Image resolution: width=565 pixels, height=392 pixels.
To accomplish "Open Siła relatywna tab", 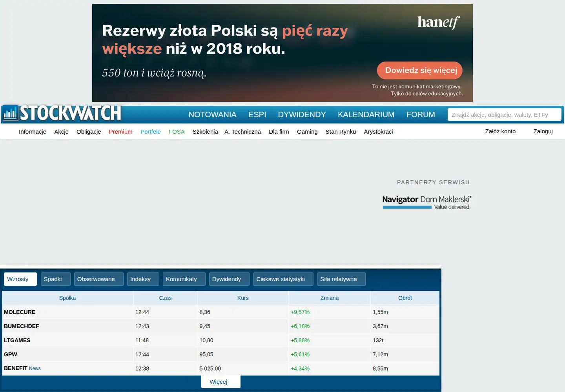I will point(341,279).
